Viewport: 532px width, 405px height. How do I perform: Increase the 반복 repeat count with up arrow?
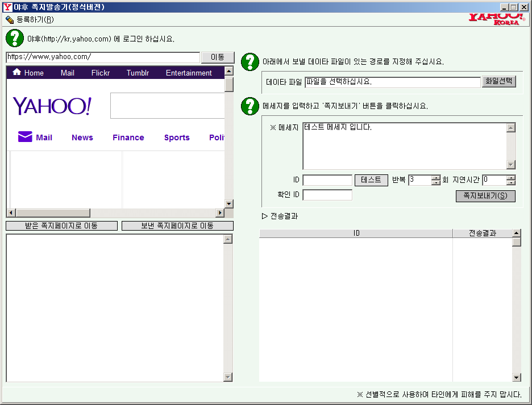(x=436, y=177)
